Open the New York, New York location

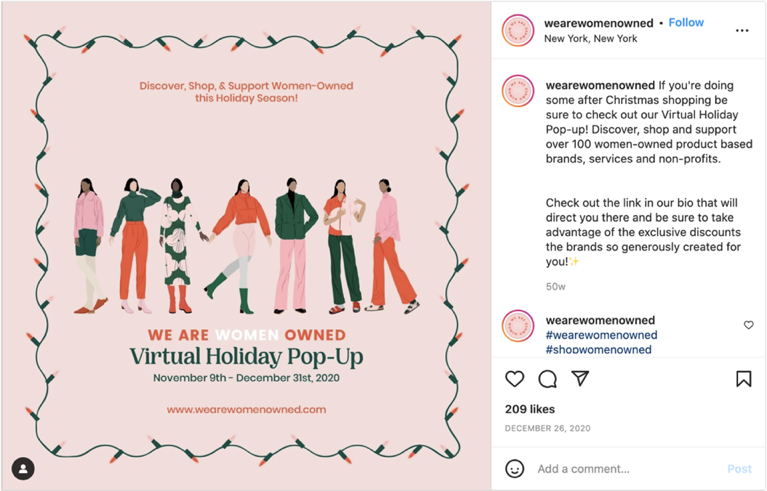[590, 39]
